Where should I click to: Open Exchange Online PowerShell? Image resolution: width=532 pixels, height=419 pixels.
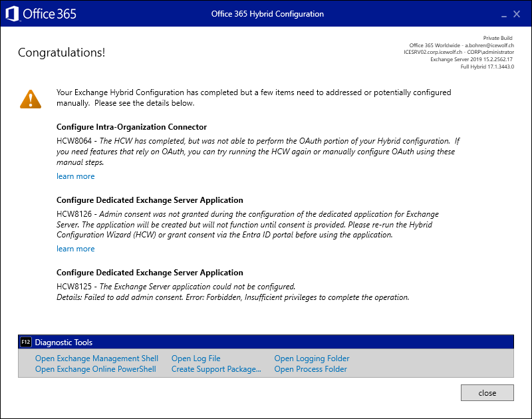pos(96,369)
